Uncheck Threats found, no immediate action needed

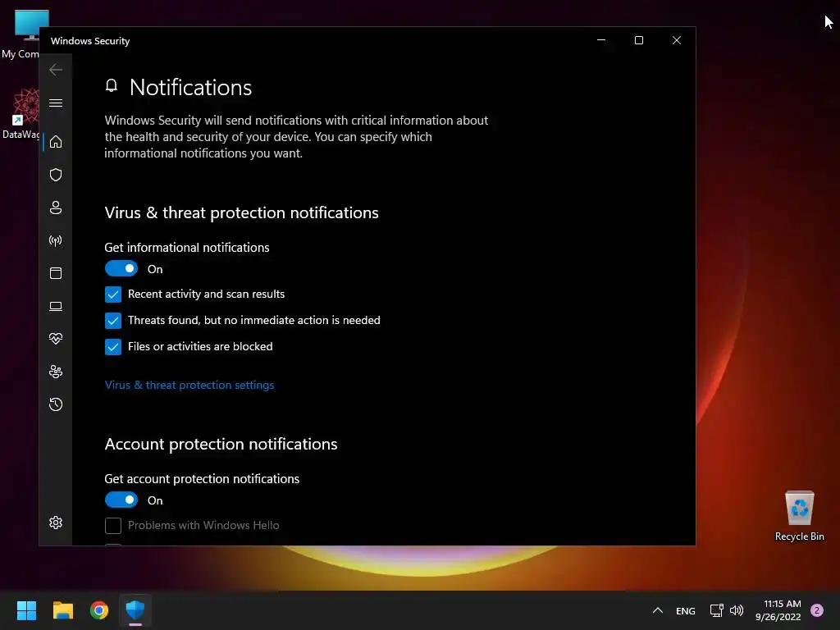113,321
